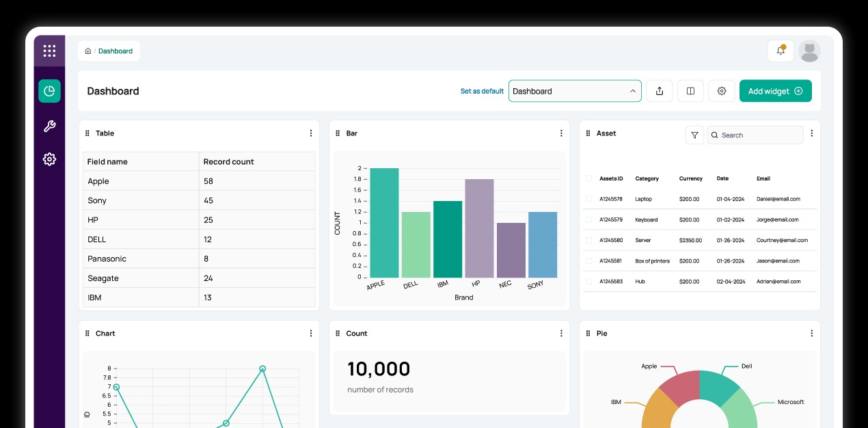Image resolution: width=868 pixels, height=428 pixels.
Task: Check the row A1245579 checkbox
Action: coord(589,219)
